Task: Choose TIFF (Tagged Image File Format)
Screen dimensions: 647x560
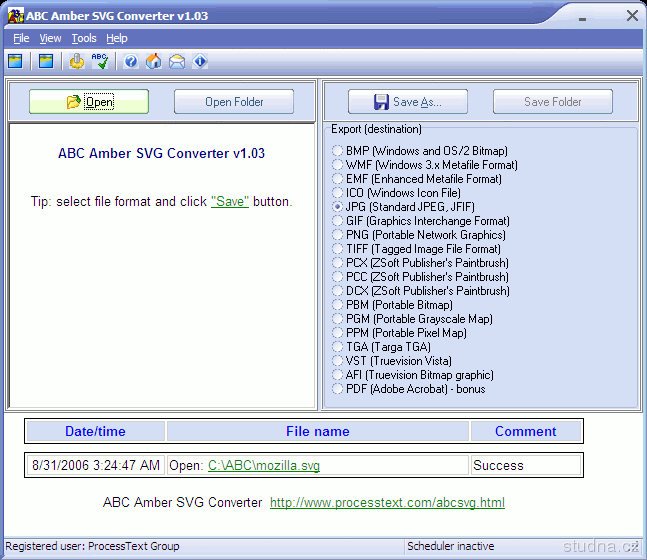Action: point(417,249)
